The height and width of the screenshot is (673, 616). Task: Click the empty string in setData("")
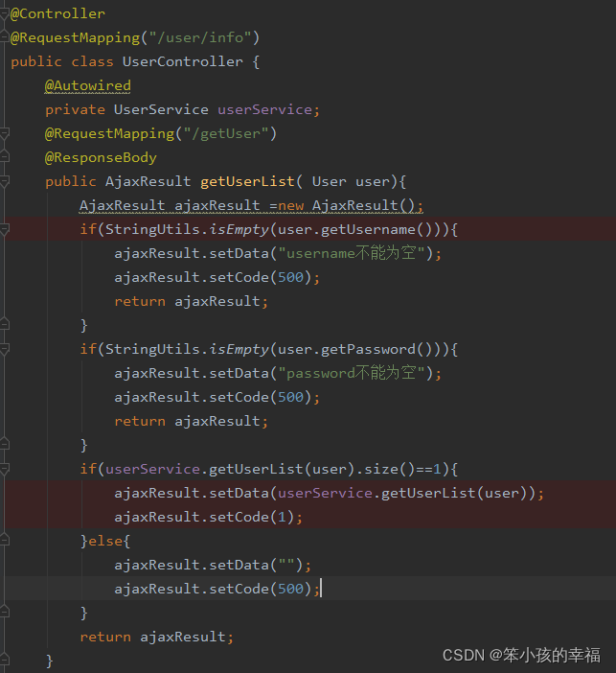[x=286, y=565]
